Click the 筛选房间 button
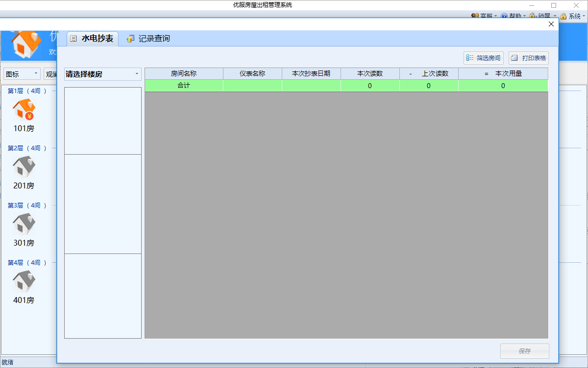The image size is (588, 368). [484, 58]
